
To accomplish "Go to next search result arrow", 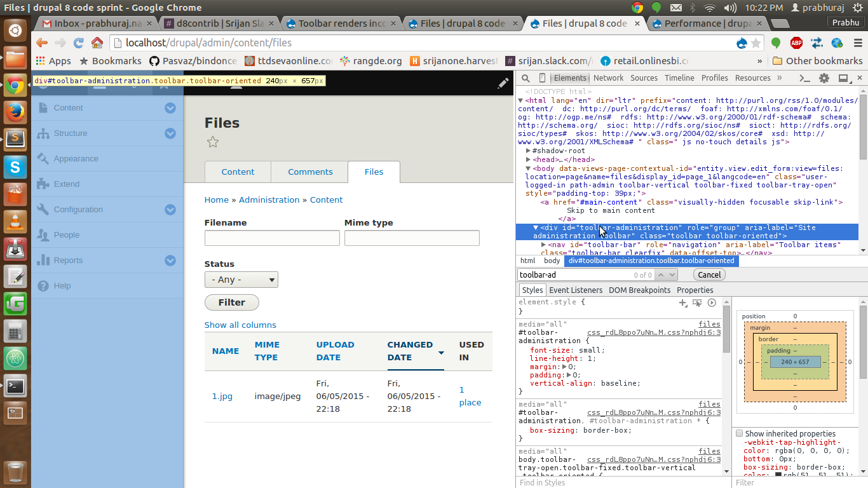I will [672, 275].
